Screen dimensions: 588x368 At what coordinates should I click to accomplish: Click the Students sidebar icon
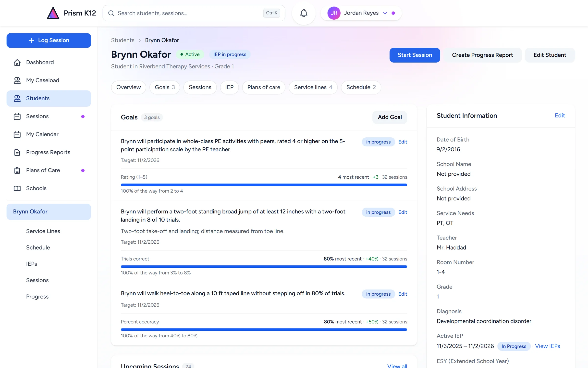click(x=17, y=98)
